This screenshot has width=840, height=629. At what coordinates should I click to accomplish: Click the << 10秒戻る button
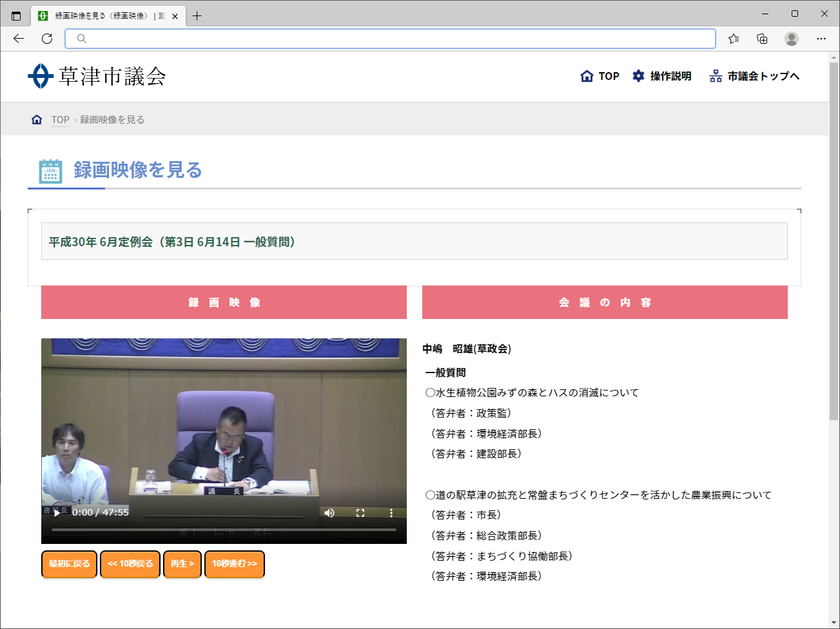130,564
